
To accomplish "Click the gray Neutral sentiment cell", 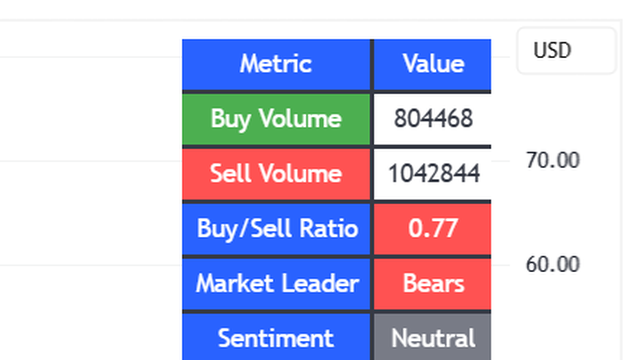I will 433,337.
